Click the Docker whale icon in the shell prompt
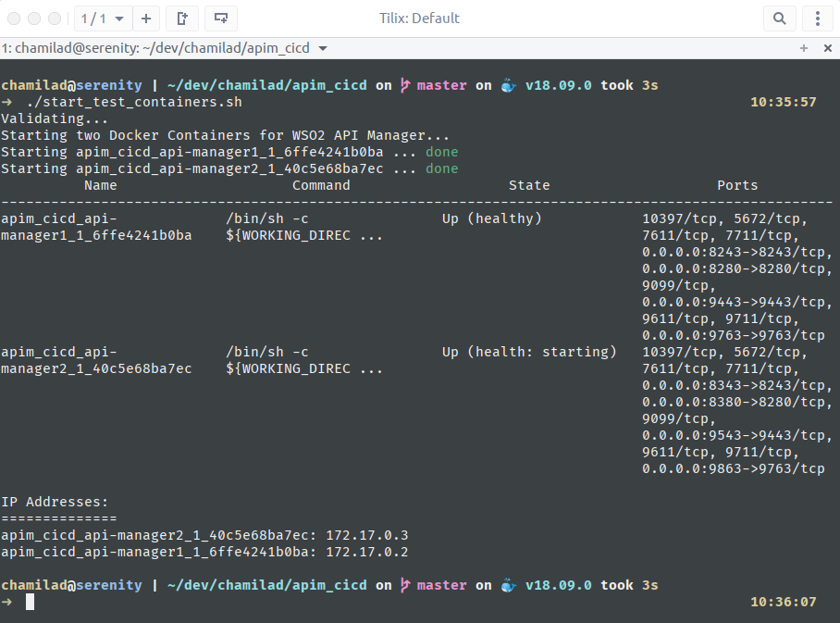840x623 pixels. point(508,84)
